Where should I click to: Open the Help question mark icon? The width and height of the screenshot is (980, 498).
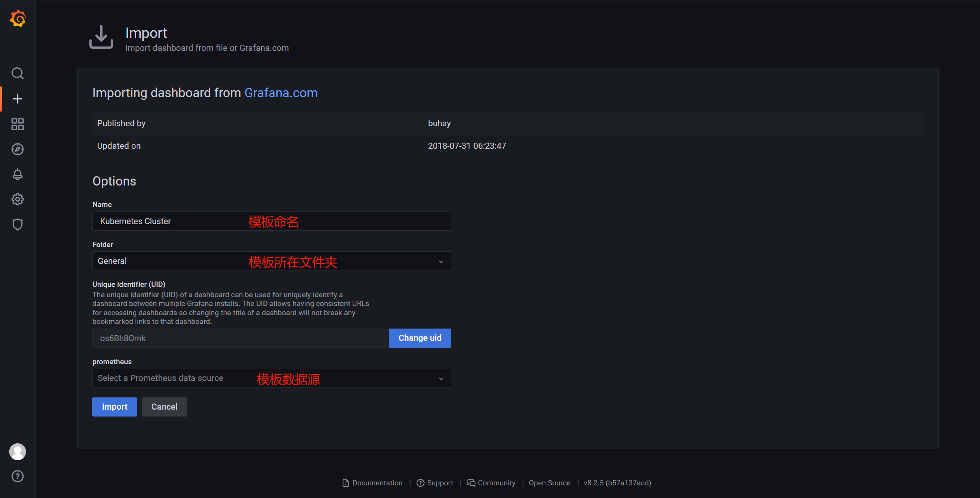coord(18,476)
